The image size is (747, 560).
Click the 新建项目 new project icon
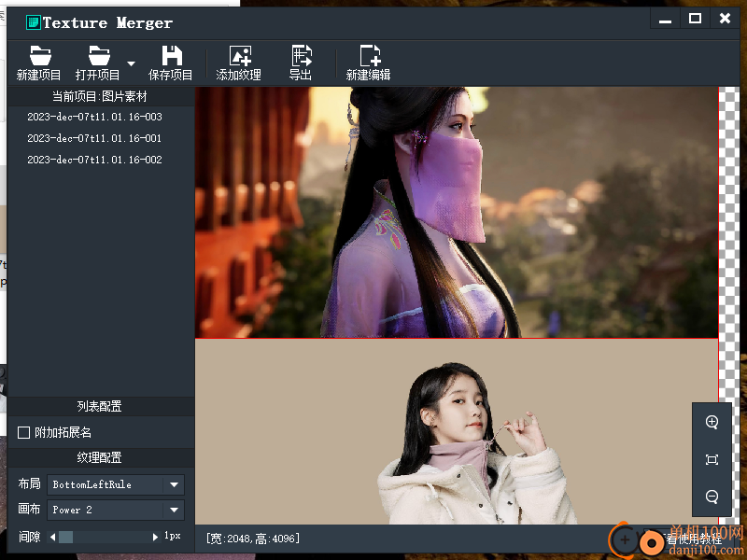[x=39, y=56]
